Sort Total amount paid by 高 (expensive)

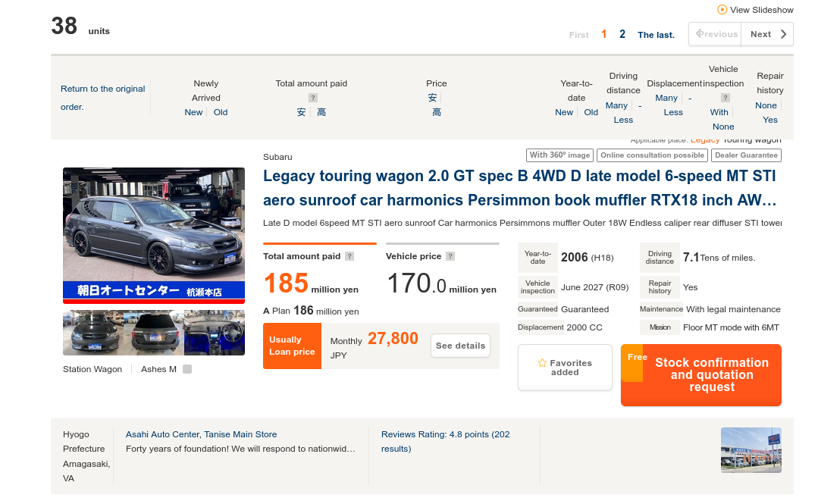tap(321, 112)
